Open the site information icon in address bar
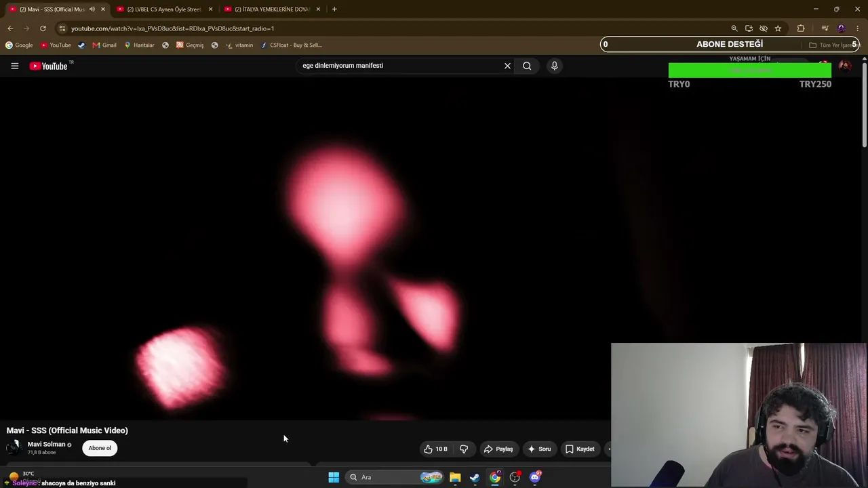The image size is (868, 488). [62, 28]
